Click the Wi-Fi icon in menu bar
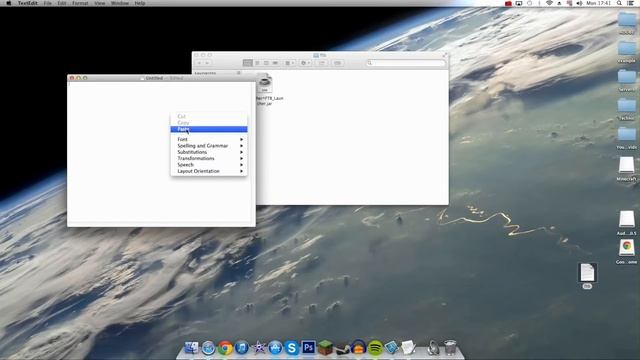The height and width of the screenshot is (360, 640). [549, 3]
